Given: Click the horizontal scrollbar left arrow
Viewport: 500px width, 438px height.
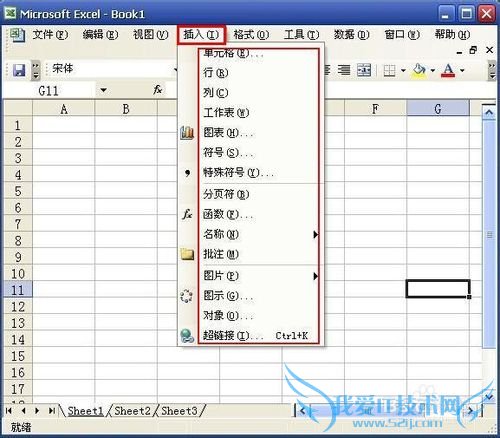Looking at the screenshot, I should coord(303,411).
